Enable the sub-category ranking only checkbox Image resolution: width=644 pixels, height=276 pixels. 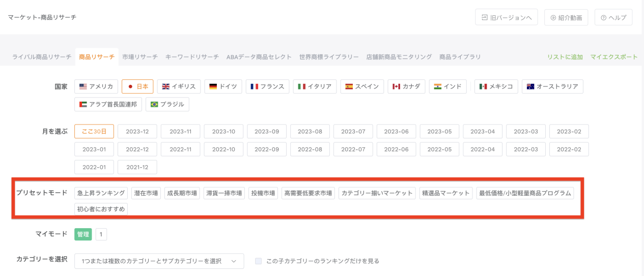259,261
